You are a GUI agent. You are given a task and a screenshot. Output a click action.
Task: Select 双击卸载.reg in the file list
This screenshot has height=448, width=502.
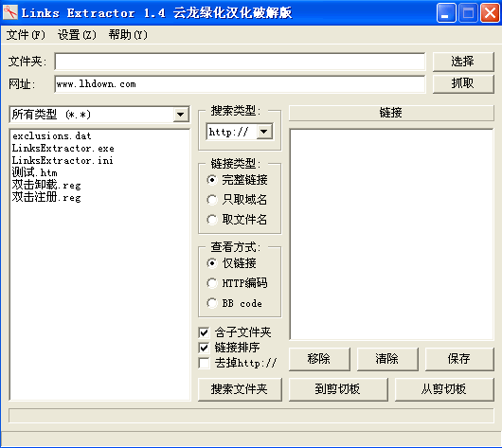click(46, 185)
